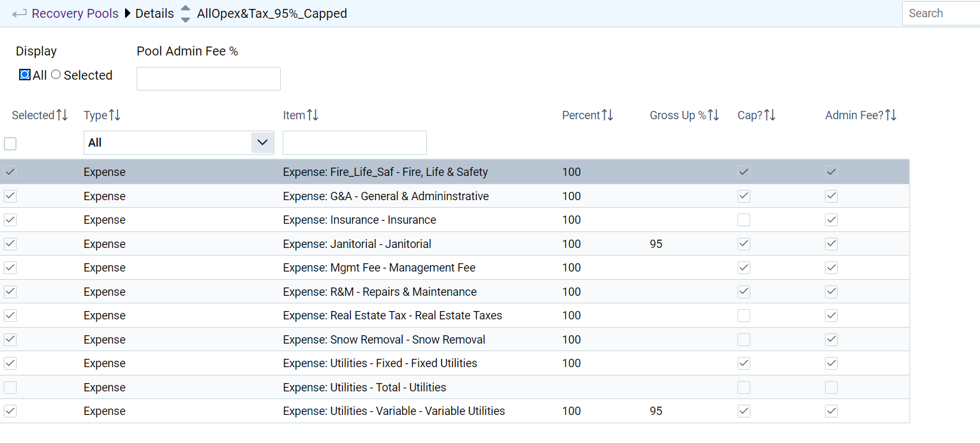Toggle Cap? for Fire, Life & Safety row
Image resolution: width=980 pixels, height=443 pixels.
pyautogui.click(x=744, y=172)
